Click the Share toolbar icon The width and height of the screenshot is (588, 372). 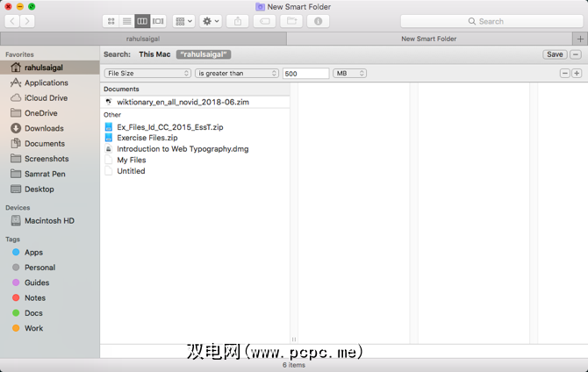click(237, 21)
